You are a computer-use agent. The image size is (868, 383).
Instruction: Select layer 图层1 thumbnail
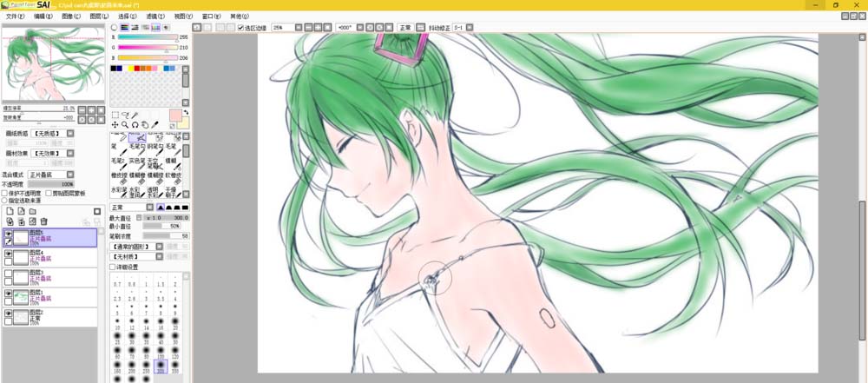tap(21, 298)
